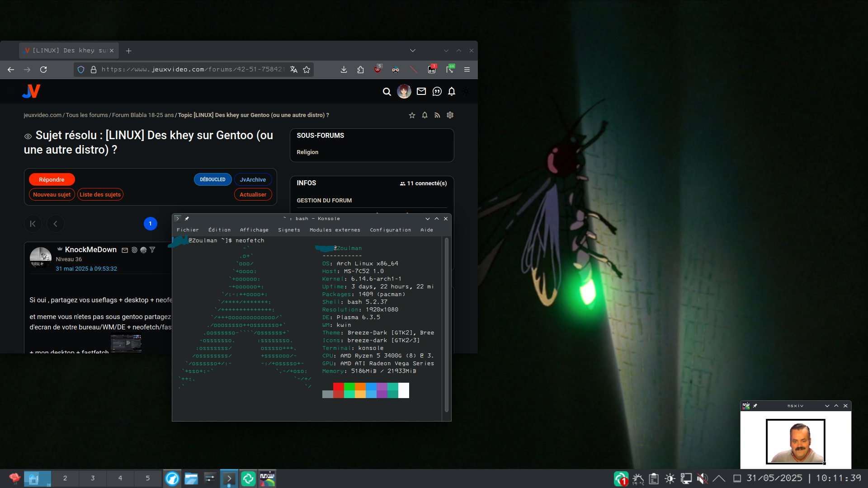Toggle the site light/dark theme sun icon
Screen dimensions: 868x488
(467, 92)
